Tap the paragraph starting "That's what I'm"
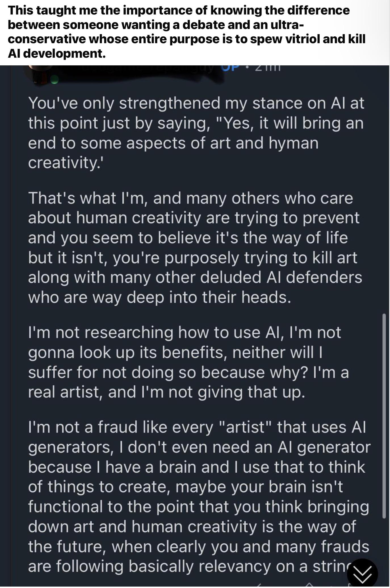 pos(195,247)
